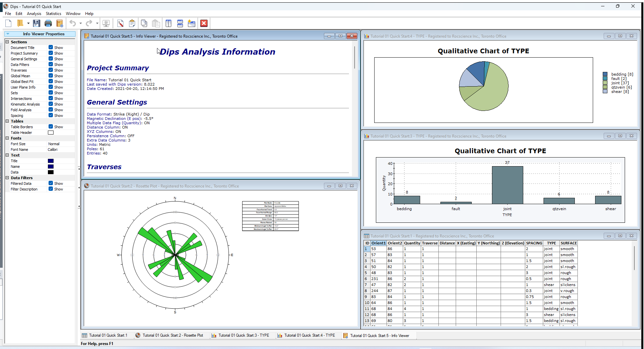The image size is (644, 349).
Task: Click the Font Name value Calibri
Action: 53,150
